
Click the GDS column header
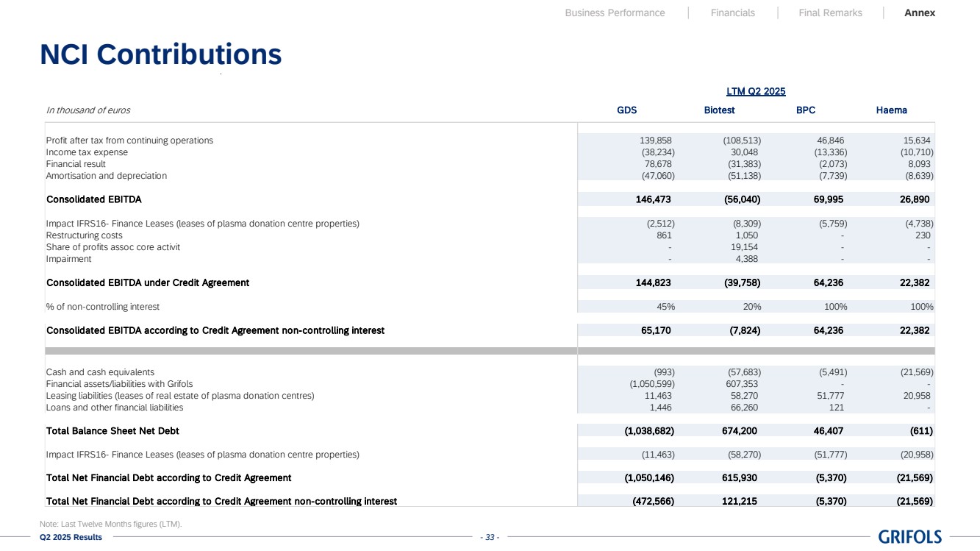pos(626,110)
